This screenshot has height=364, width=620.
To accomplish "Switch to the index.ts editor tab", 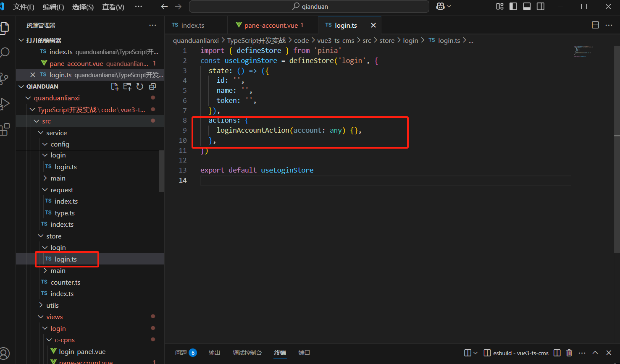I will pos(196,25).
